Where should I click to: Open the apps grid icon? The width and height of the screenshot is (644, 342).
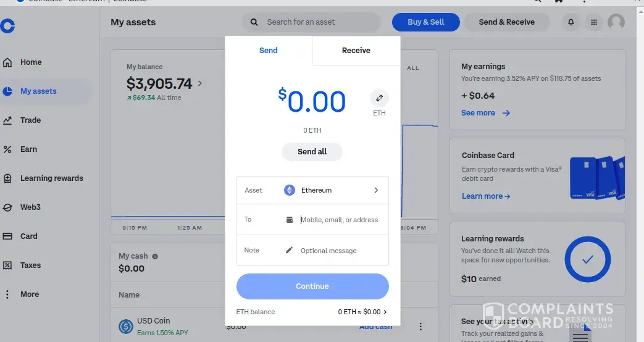tap(594, 22)
